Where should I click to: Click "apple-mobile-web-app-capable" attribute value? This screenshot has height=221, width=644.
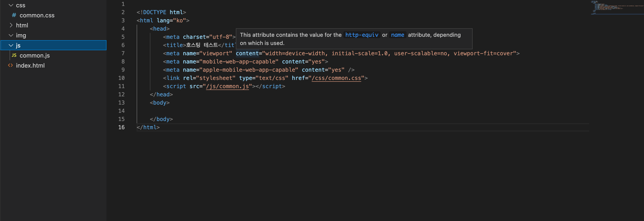(x=249, y=70)
